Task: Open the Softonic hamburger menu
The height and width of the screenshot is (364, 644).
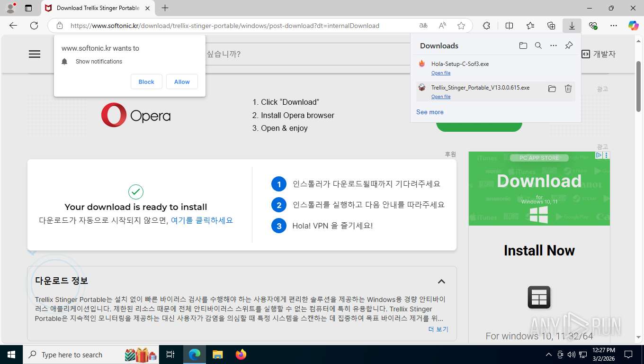Action: 35,54
